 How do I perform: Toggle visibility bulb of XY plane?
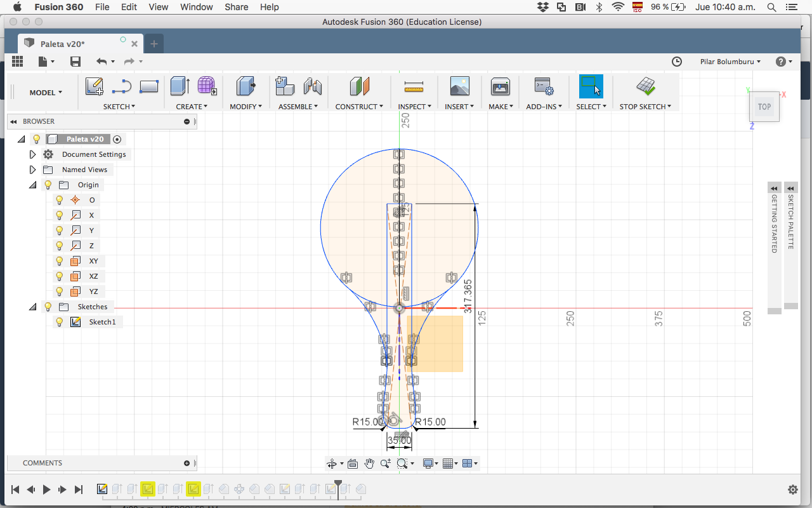pos(59,261)
